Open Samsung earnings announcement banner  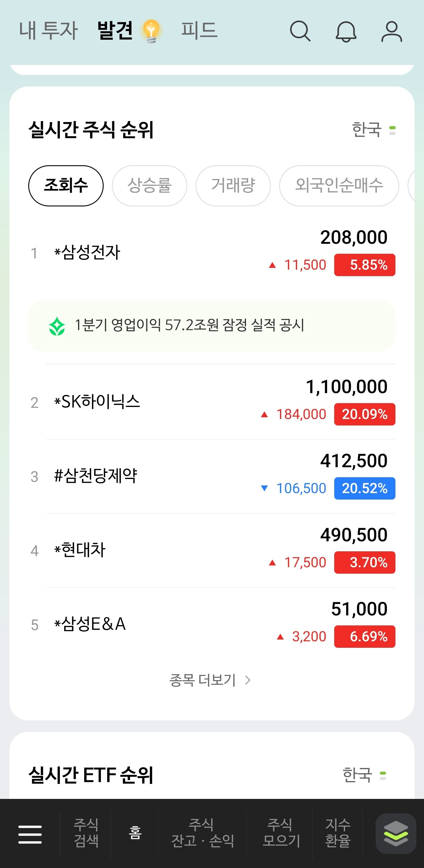(212, 325)
